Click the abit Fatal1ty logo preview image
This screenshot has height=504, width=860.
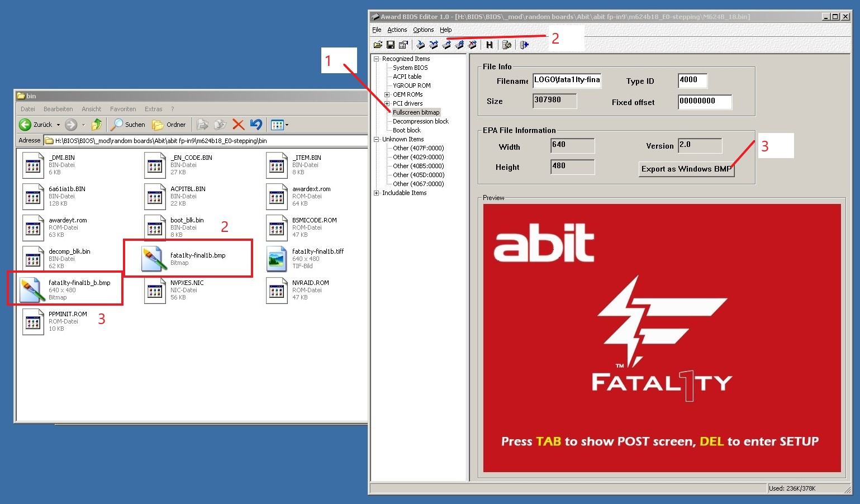(662, 338)
